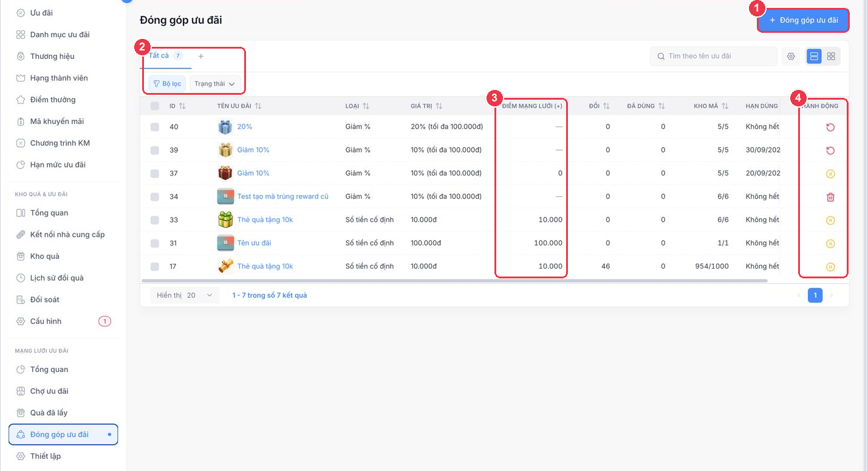868x471 pixels.
Task: Click the plus icon to add a tab
Action: click(201, 56)
